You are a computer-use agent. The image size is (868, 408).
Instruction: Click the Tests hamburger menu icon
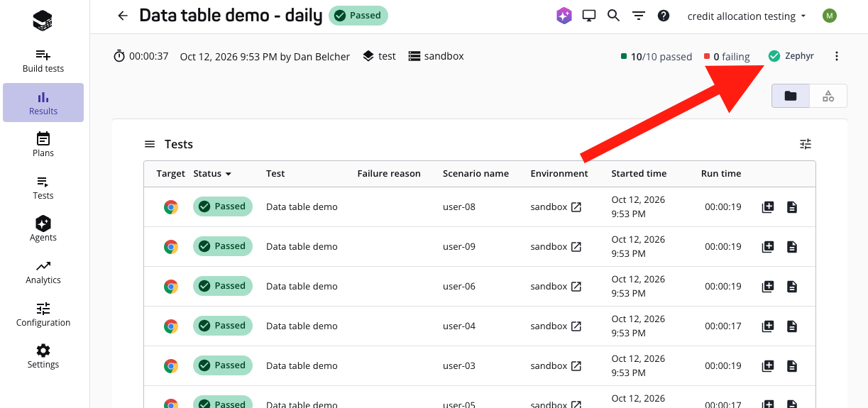click(x=150, y=144)
